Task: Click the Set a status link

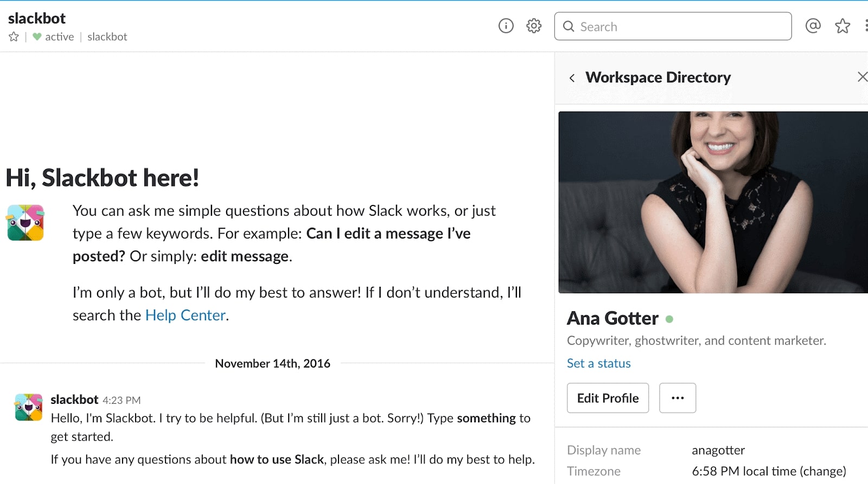Action: 599,363
